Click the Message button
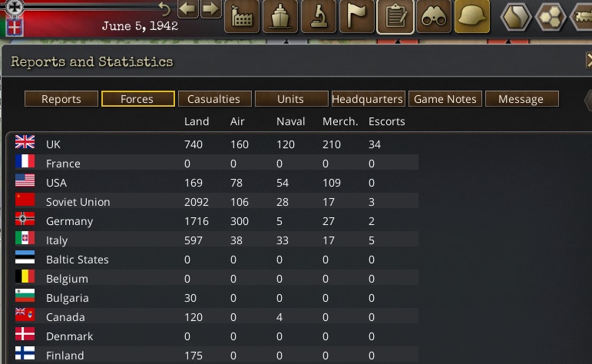The height and width of the screenshot is (364, 592). point(521,99)
